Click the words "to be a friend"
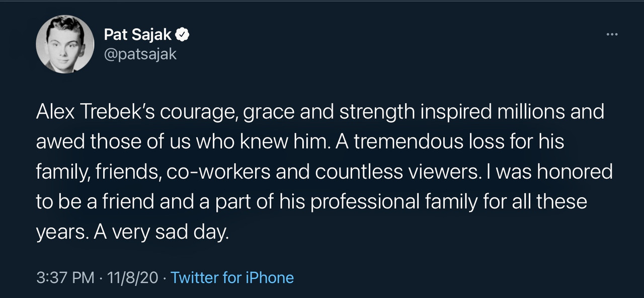 (x=97, y=202)
